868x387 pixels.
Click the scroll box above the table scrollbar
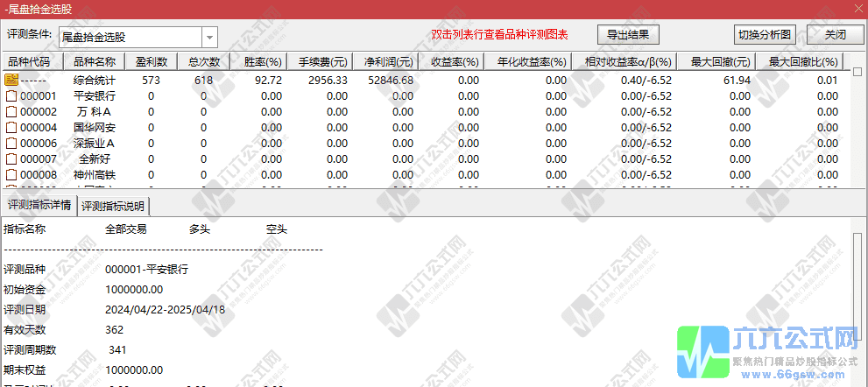click(857, 72)
